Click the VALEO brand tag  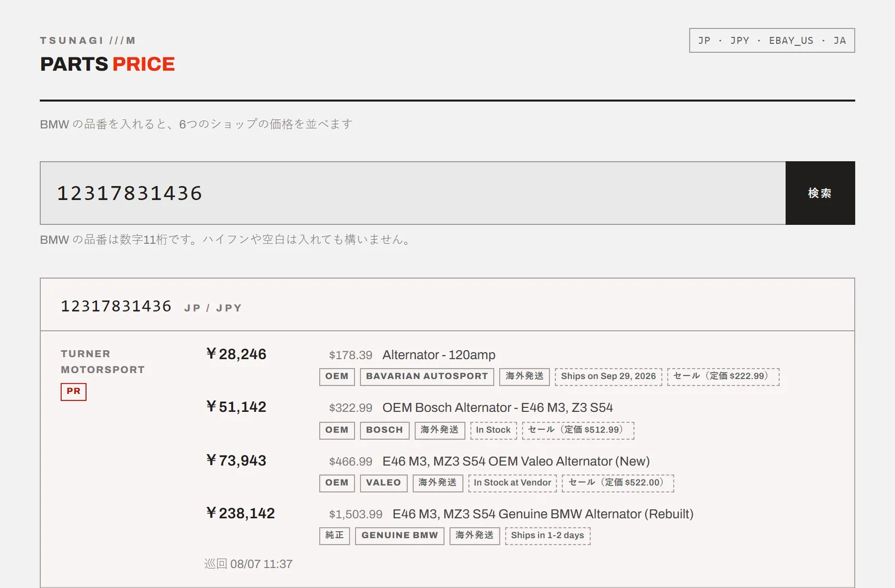[383, 483]
